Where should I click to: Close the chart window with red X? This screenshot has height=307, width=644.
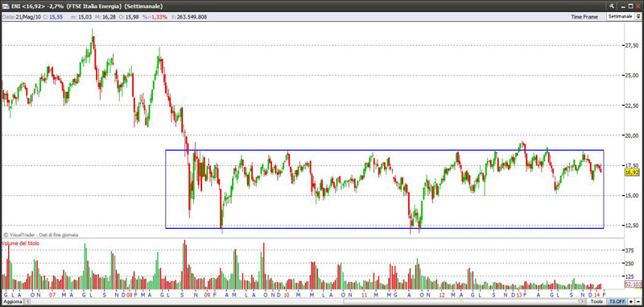click(638, 6)
